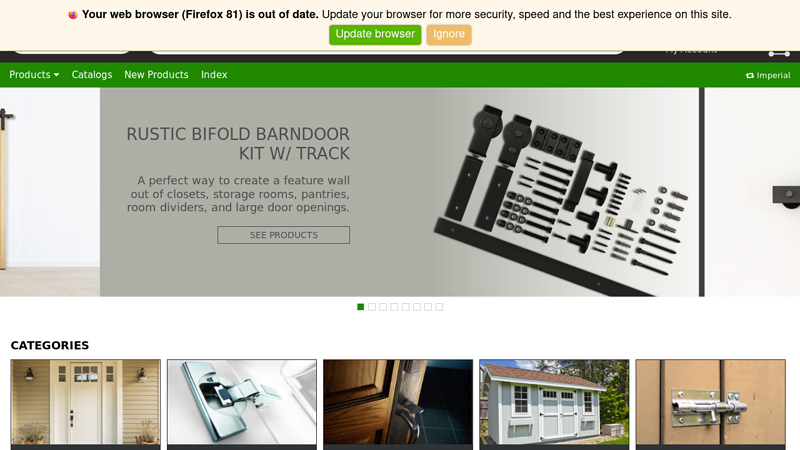The width and height of the screenshot is (800, 450).
Task: Open the front door category thumbnail
Action: 86,402
